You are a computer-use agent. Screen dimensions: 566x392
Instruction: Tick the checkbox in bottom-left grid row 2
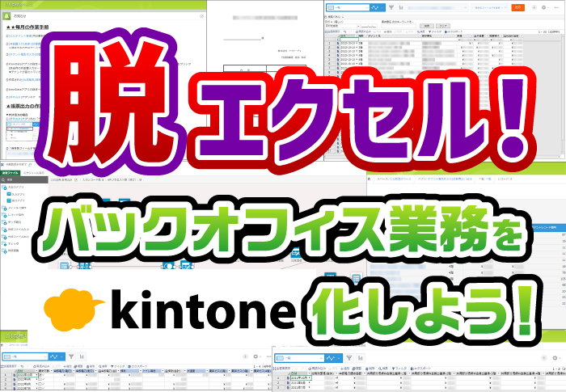point(40,380)
